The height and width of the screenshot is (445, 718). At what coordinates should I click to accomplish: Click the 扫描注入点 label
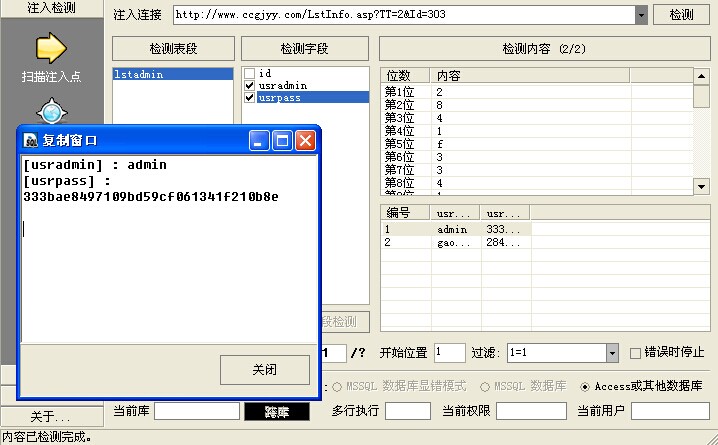(51, 76)
